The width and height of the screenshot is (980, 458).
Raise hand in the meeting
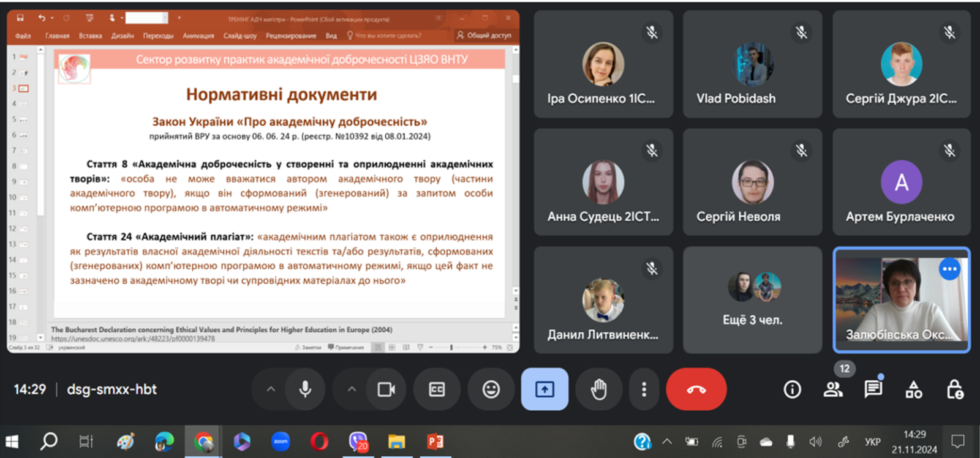tap(598, 389)
